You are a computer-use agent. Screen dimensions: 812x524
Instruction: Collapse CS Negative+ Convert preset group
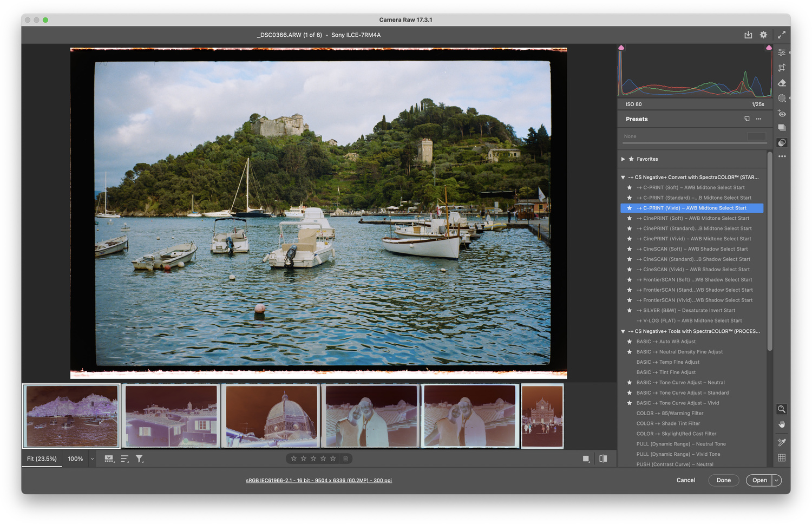pyautogui.click(x=623, y=177)
